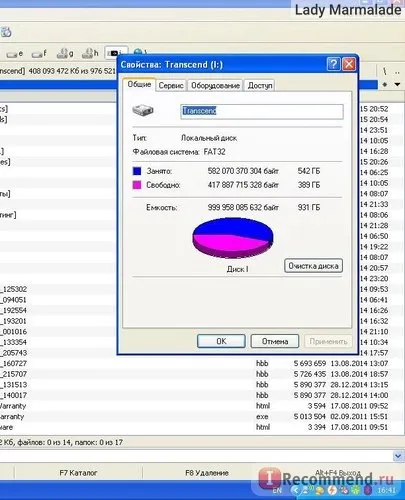Select currently active drive i button
The width and height of the screenshot is (405, 500).
point(116,53)
